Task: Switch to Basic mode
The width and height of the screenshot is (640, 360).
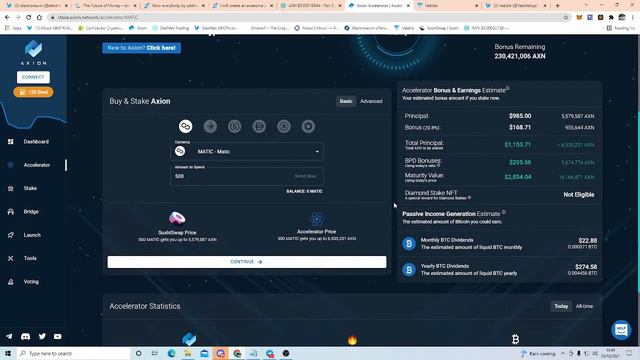Action: [346, 101]
